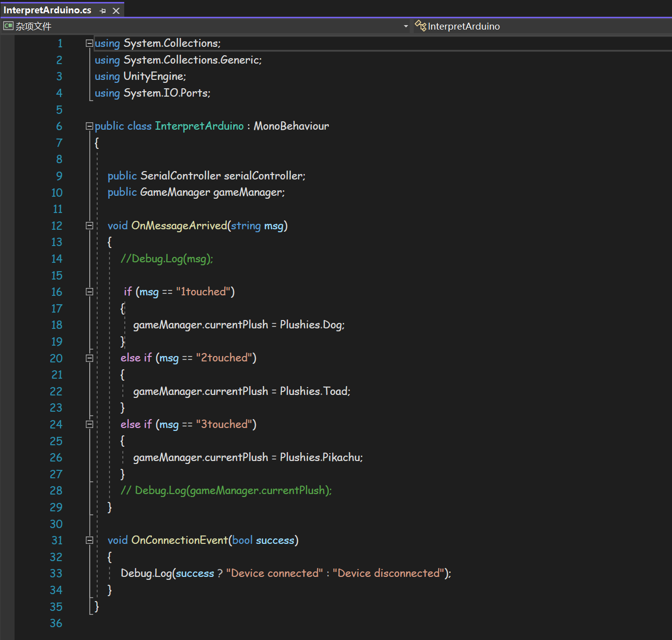Screen dimensions: 672x640
Task: Click on the "serialController" field name
Action: point(263,176)
